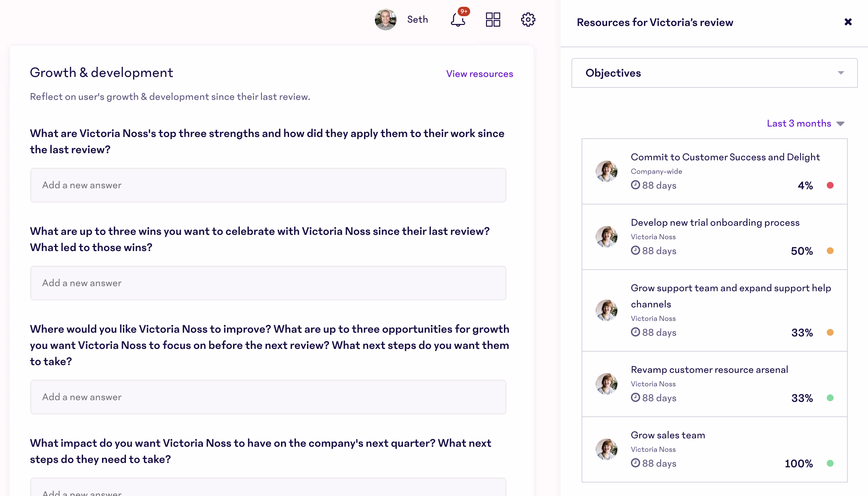Click the red progress dot on the 4% objective
The image size is (868, 496).
[831, 185]
